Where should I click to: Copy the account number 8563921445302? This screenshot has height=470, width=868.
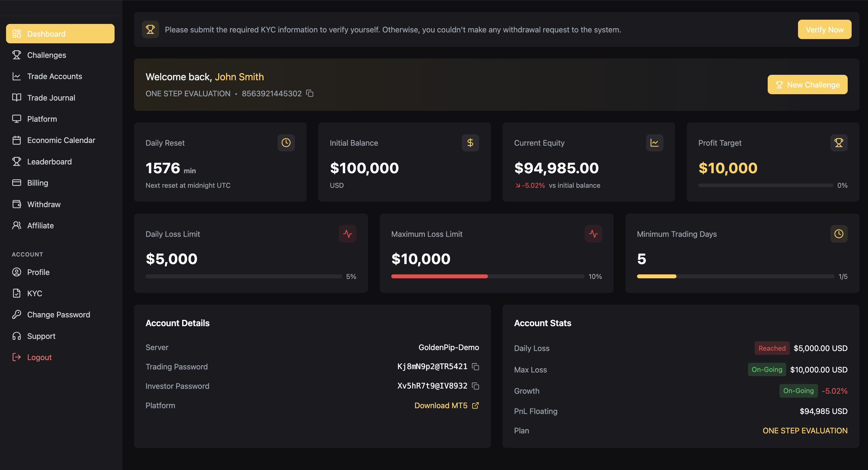(310, 94)
